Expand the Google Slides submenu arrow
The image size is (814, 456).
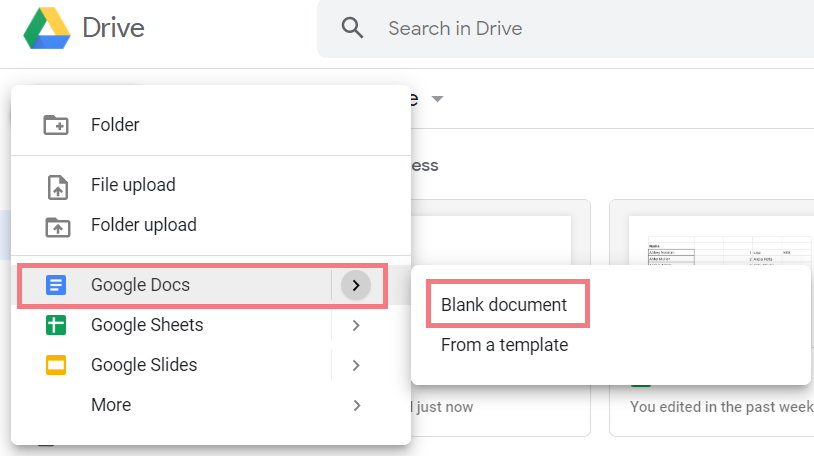[x=356, y=366]
